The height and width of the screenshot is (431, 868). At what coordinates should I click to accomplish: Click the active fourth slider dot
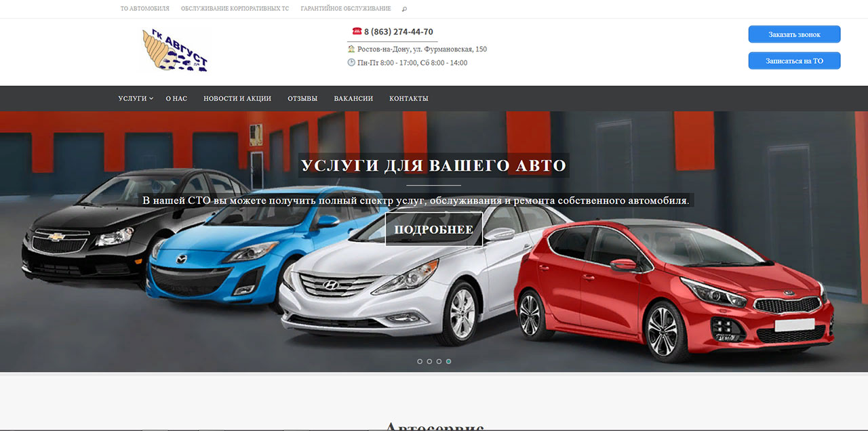point(449,361)
